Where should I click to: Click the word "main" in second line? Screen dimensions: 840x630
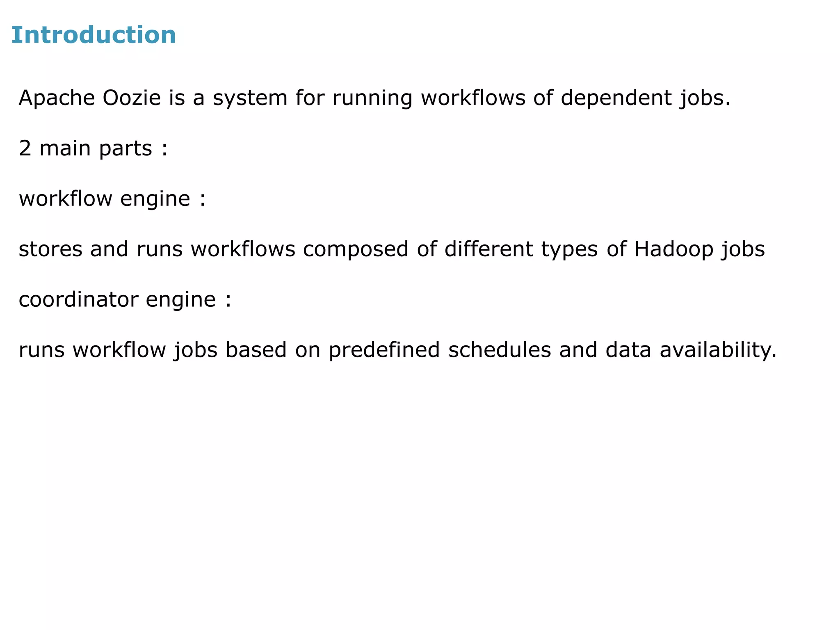tap(65, 148)
